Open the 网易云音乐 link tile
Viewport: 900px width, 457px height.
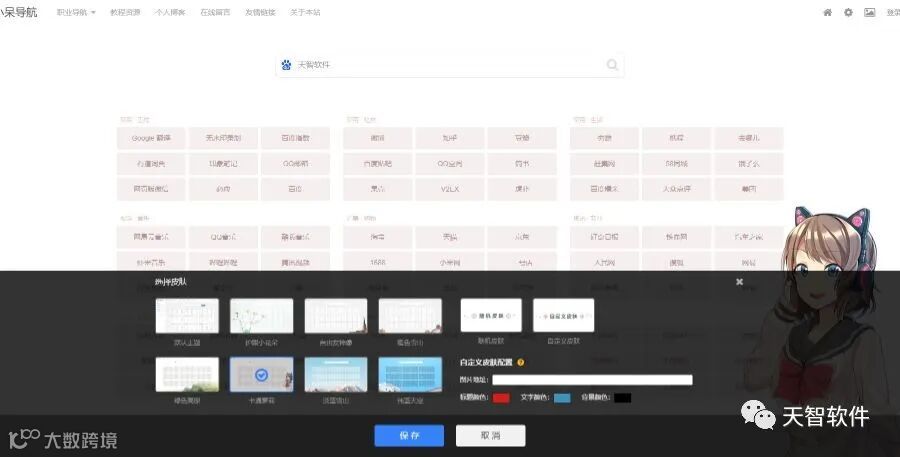click(x=151, y=237)
